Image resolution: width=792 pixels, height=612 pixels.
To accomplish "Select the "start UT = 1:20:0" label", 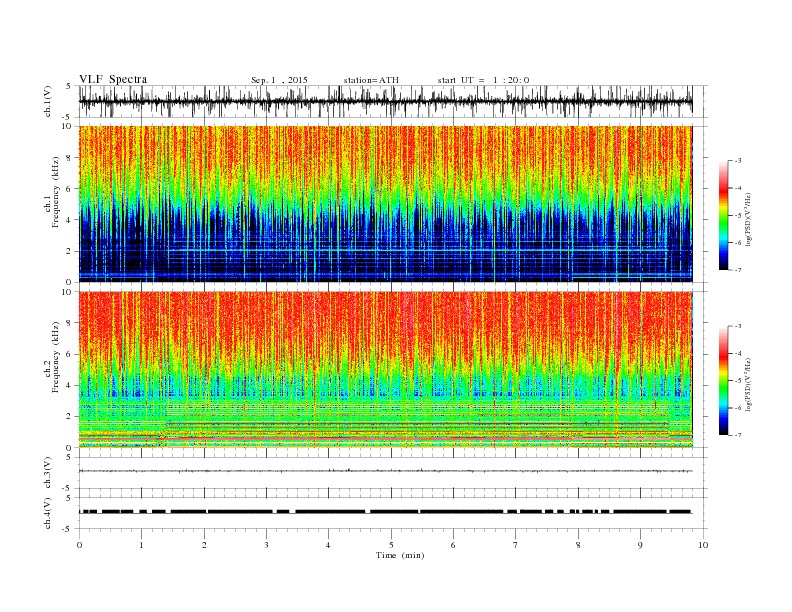I will tap(483, 80).
